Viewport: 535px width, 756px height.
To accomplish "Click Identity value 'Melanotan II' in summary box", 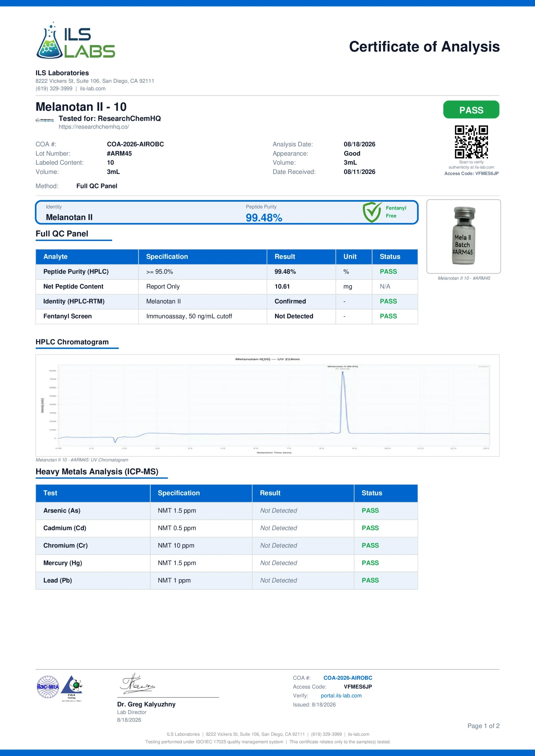I will coord(69,217).
